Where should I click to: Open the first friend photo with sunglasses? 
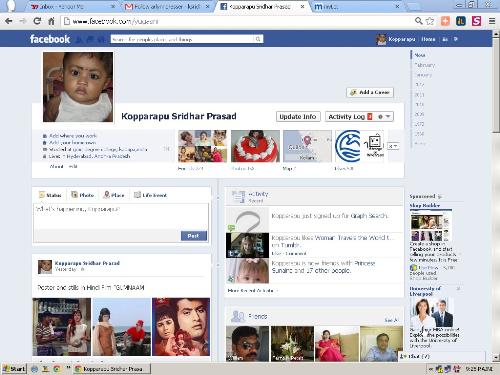[247, 344]
